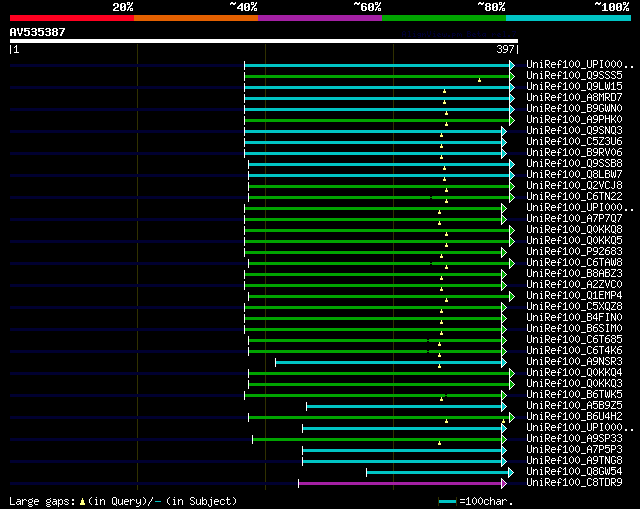
Task: Click the UniRef100_C6T685 label
Action: pyautogui.click(x=574, y=340)
